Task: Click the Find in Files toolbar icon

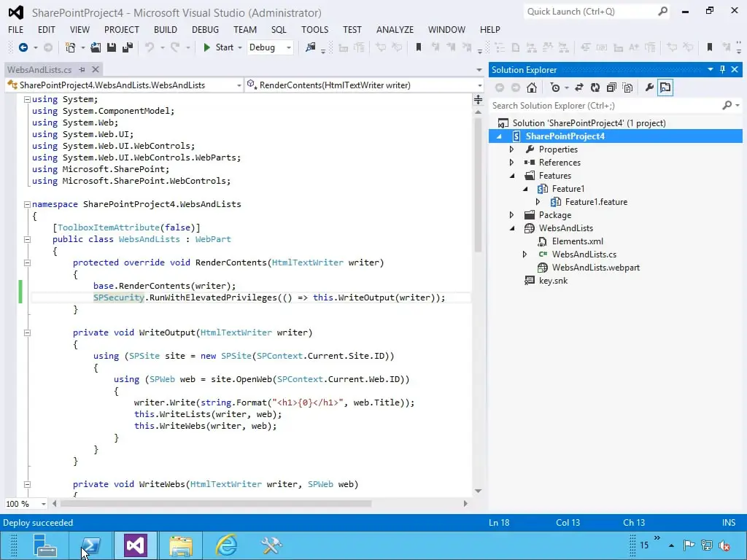Action: point(311,47)
